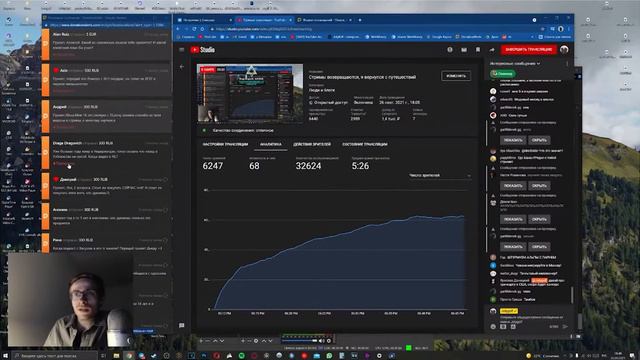Open the help icon in Studio header
The width and height of the screenshot is (640, 360).
click(450, 49)
